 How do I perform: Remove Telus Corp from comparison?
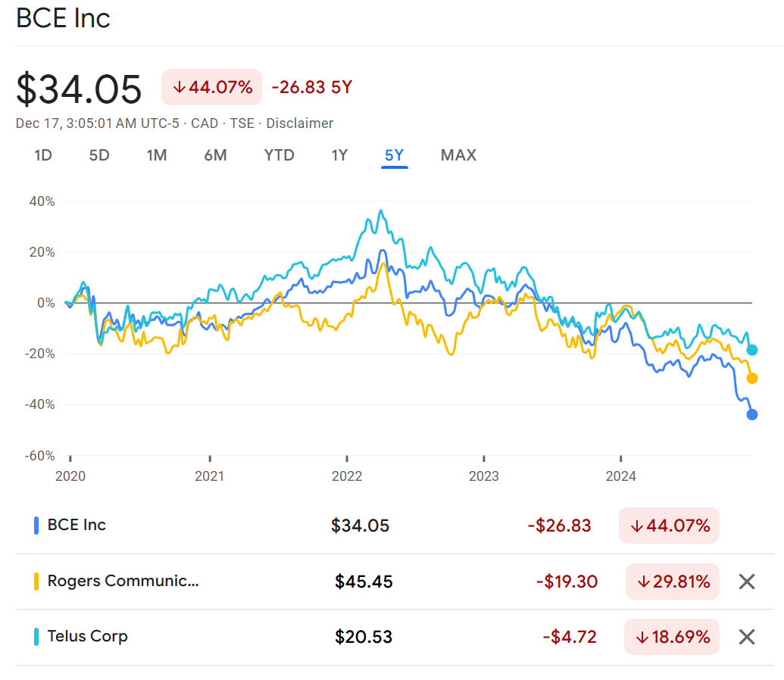(x=747, y=637)
